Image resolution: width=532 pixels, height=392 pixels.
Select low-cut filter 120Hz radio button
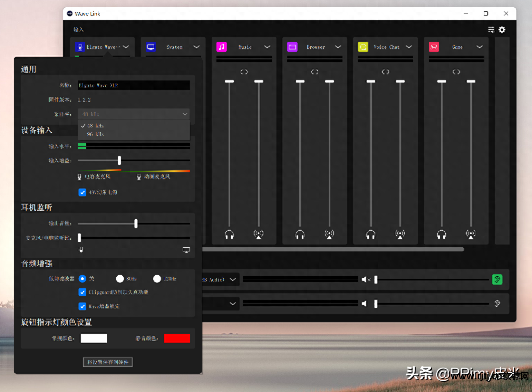[157, 279]
